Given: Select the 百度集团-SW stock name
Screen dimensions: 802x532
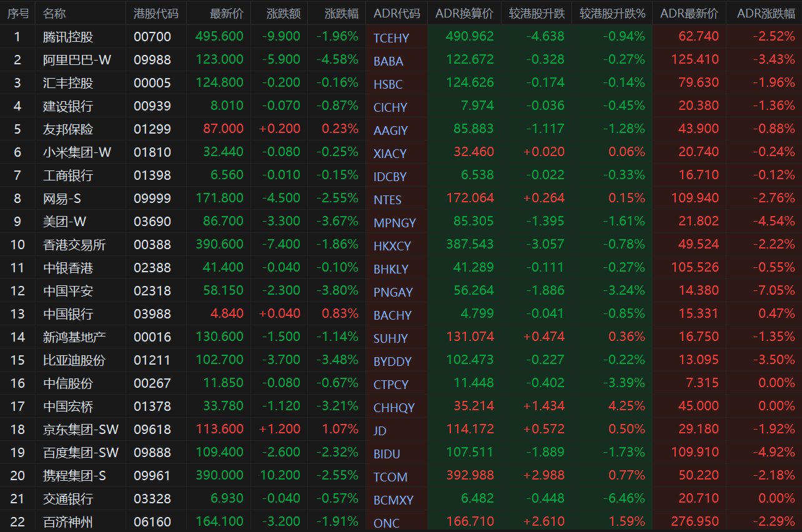Looking at the screenshot, I should pos(81,453).
